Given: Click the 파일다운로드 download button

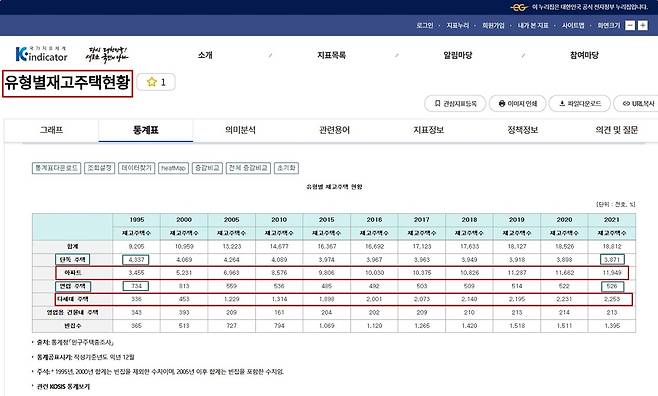Looking at the screenshot, I should 580,104.
